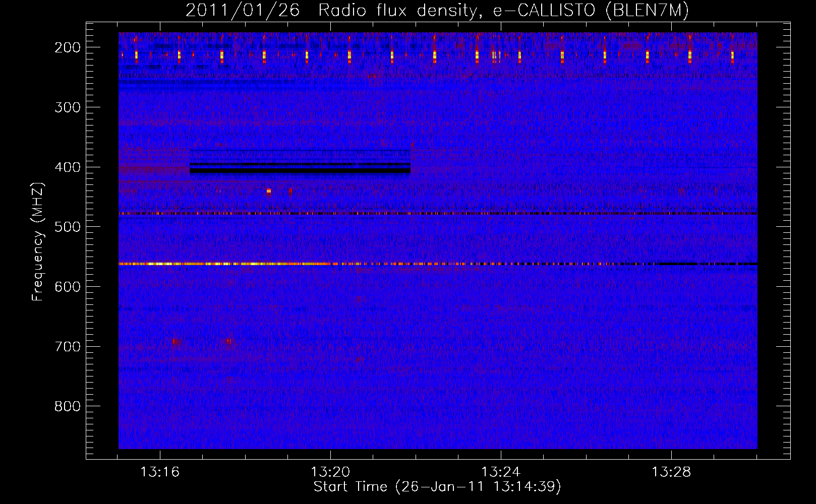Image resolution: width=816 pixels, height=504 pixels.
Task: Click the 500 frequency tick label
Action: (67, 227)
